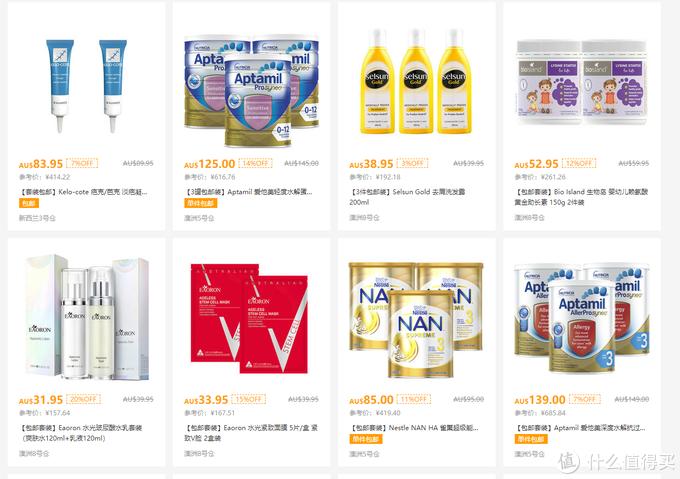Screen dimensions: 680x479
Task: Open the Aptamil AllerProSyneo stage 3 image
Action: [582, 317]
